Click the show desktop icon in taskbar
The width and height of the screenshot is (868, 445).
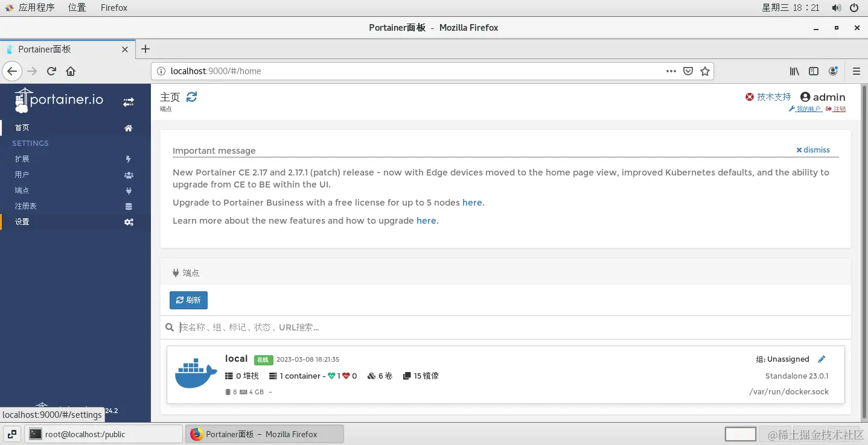point(12,434)
